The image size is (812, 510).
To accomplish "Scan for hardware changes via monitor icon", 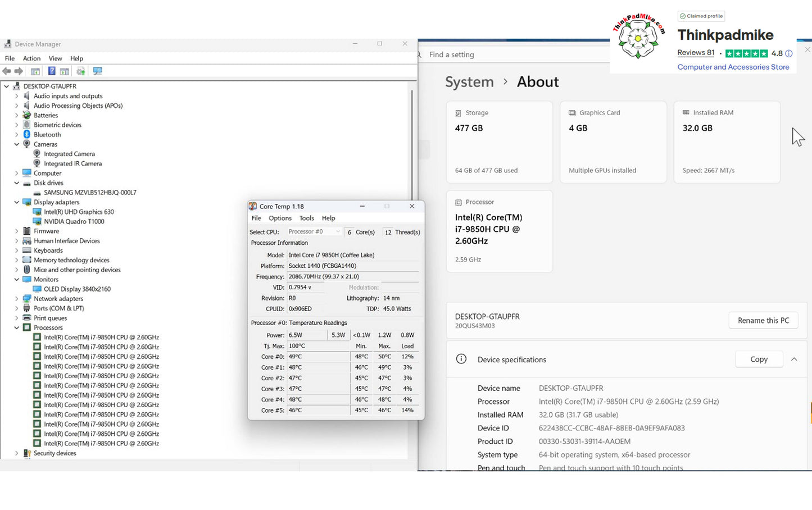I will [x=98, y=71].
